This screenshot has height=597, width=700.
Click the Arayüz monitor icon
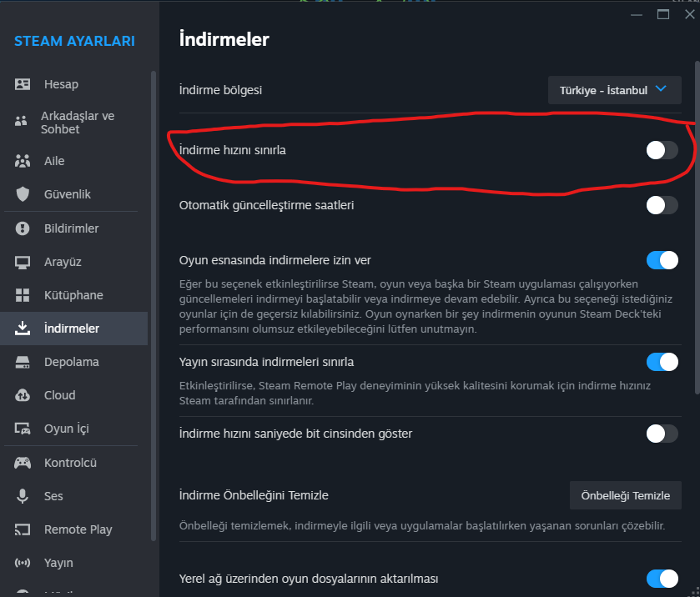(x=23, y=262)
